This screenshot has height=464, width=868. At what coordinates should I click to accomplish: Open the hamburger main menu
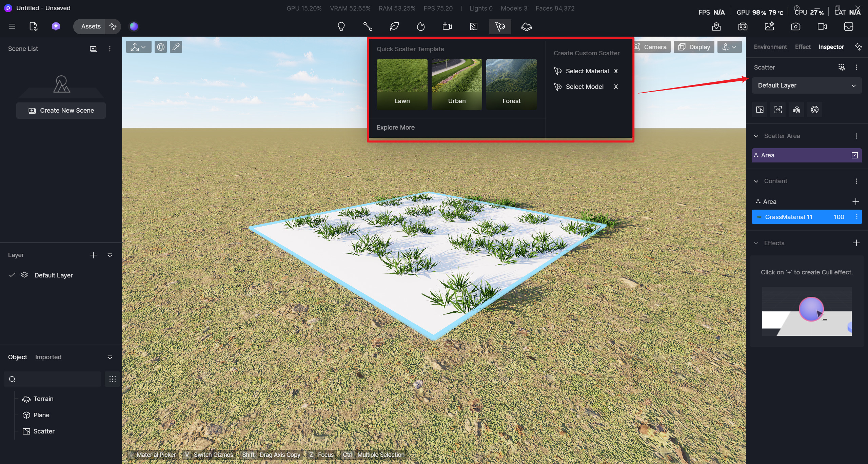12,26
